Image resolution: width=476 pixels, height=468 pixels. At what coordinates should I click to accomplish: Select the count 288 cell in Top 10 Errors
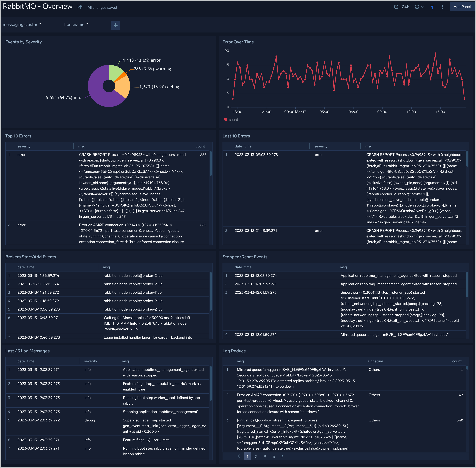[x=203, y=155]
